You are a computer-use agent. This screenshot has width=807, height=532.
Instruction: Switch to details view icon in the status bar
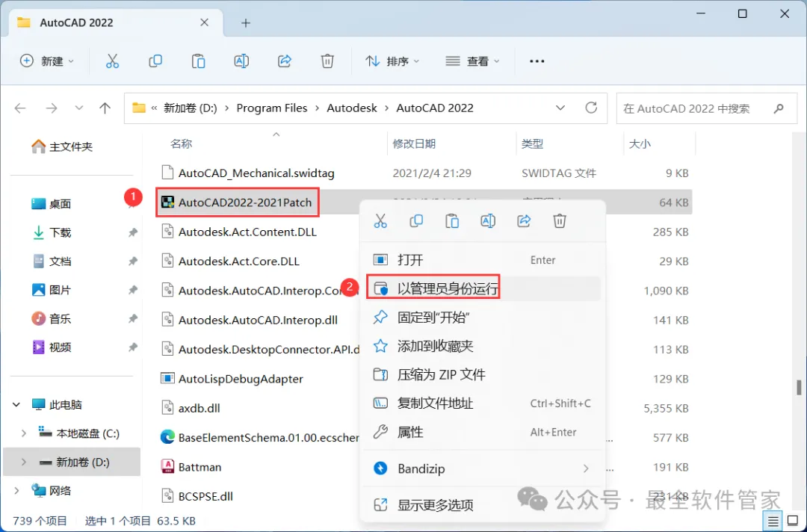[773, 522]
